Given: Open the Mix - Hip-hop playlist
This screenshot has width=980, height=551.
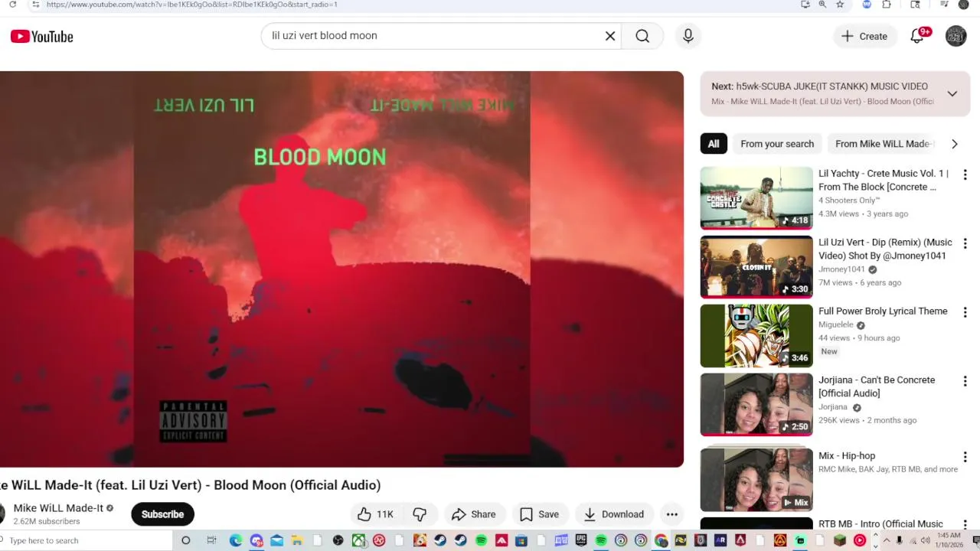Looking at the screenshot, I should tap(756, 480).
